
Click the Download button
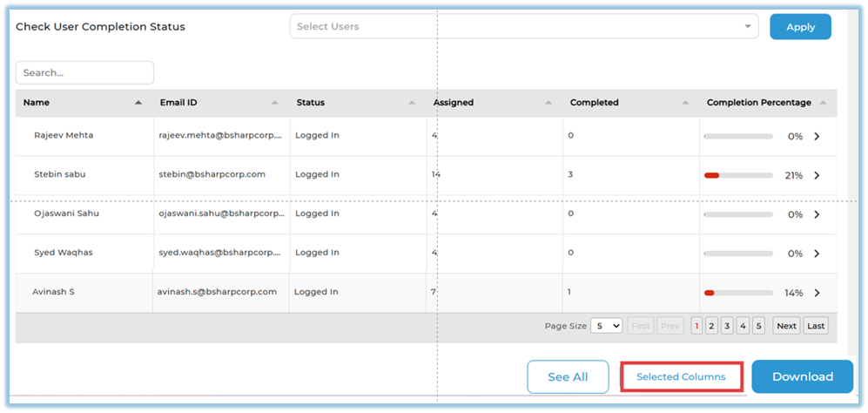coord(802,376)
